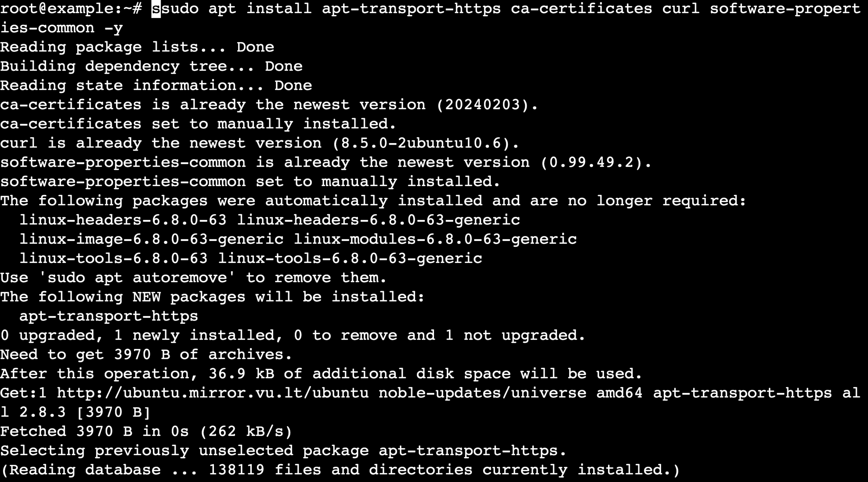868x482 pixels.
Task: Click the "Reading package lists... Done" line
Action: coord(137,47)
